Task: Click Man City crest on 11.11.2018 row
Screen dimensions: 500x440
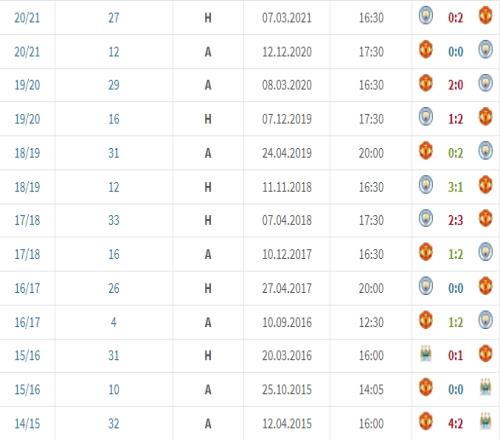Action: pos(426,185)
